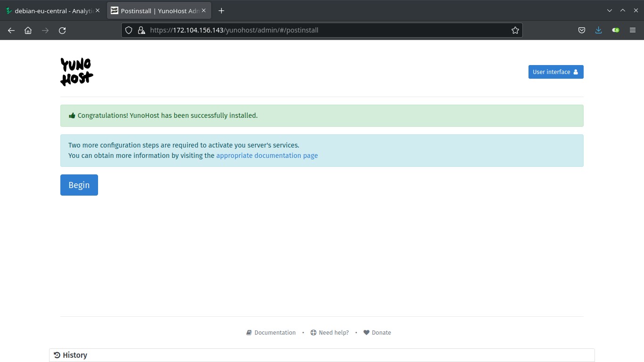Expand the History panel
Viewport: 644px width, 362px height.
click(71, 355)
